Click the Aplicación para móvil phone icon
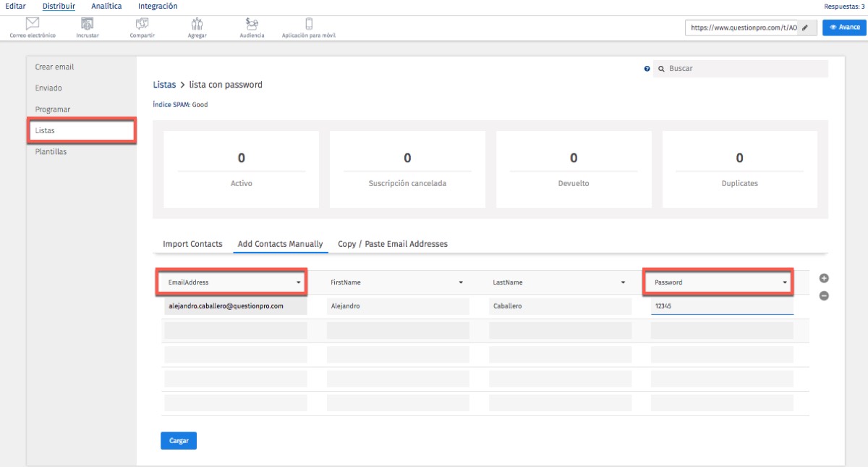This screenshot has height=467, width=868. pos(309,25)
